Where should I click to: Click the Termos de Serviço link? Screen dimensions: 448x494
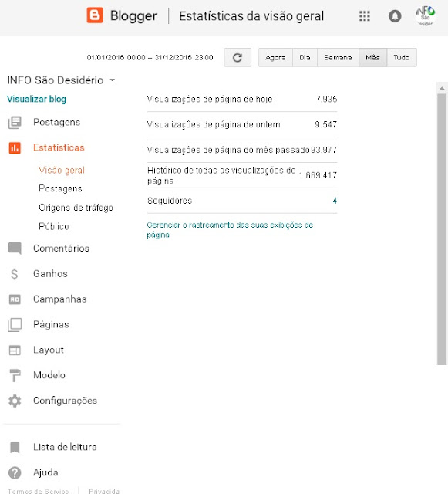pyautogui.click(x=38, y=491)
